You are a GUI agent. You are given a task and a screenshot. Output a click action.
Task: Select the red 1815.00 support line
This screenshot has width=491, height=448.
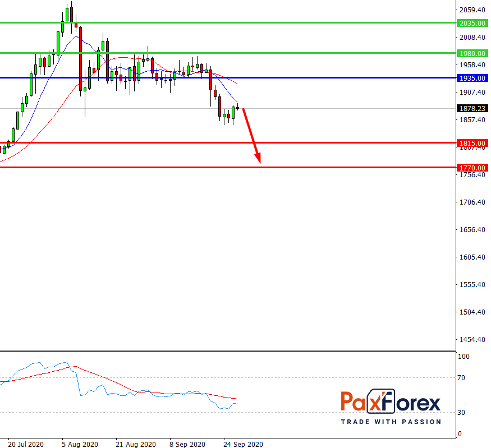[228, 142]
